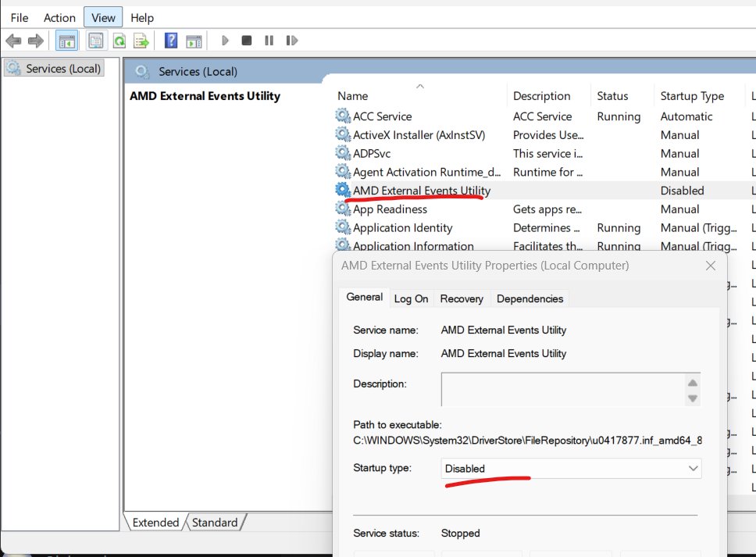Click the Disabled startup type cell
This screenshot has height=557, width=756.
683,191
